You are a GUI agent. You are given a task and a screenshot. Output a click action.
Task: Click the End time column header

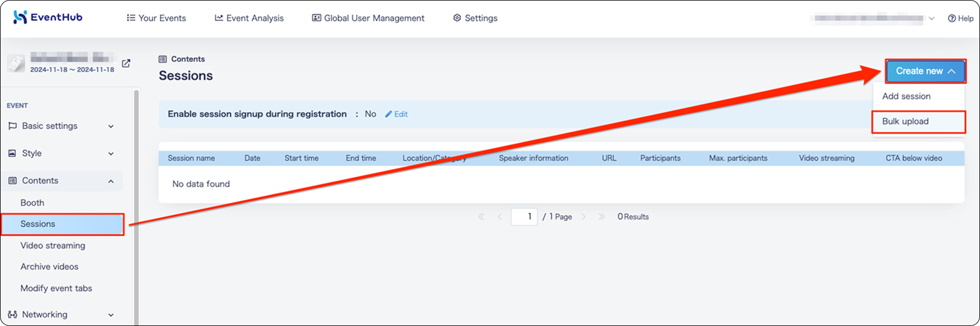(361, 158)
